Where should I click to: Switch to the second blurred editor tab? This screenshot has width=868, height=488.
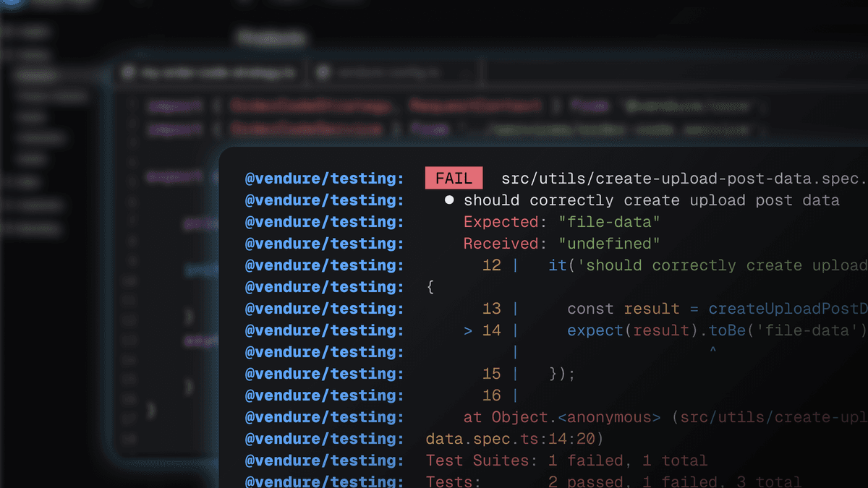click(x=387, y=72)
